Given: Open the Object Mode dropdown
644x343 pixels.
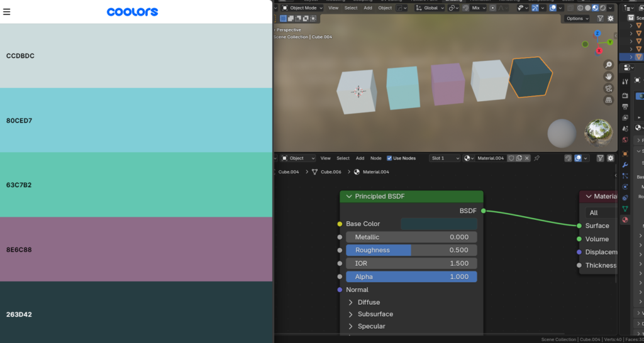Looking at the screenshot, I should pos(301,8).
